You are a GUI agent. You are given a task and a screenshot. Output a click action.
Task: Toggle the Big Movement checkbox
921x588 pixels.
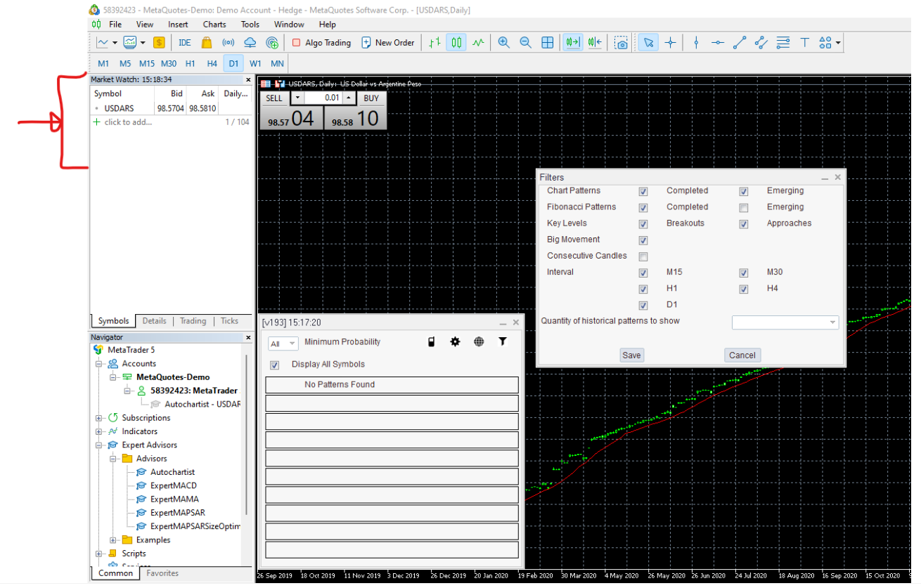643,240
